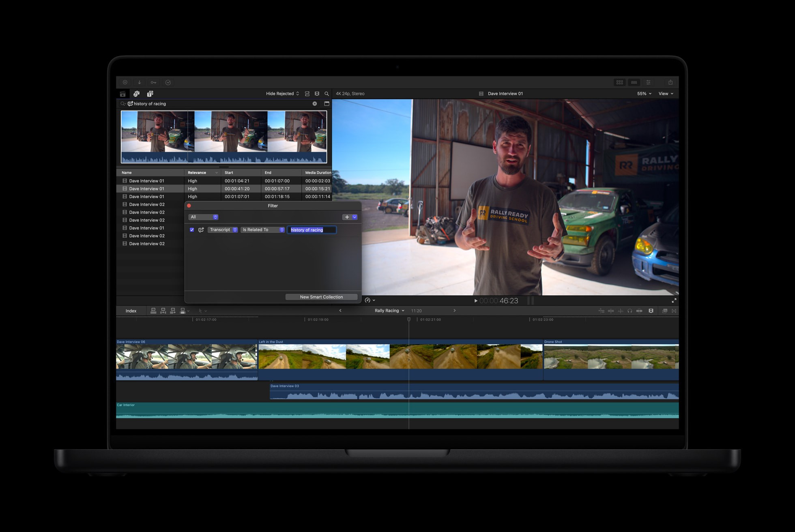Click the New Smart Collection button

321,296
